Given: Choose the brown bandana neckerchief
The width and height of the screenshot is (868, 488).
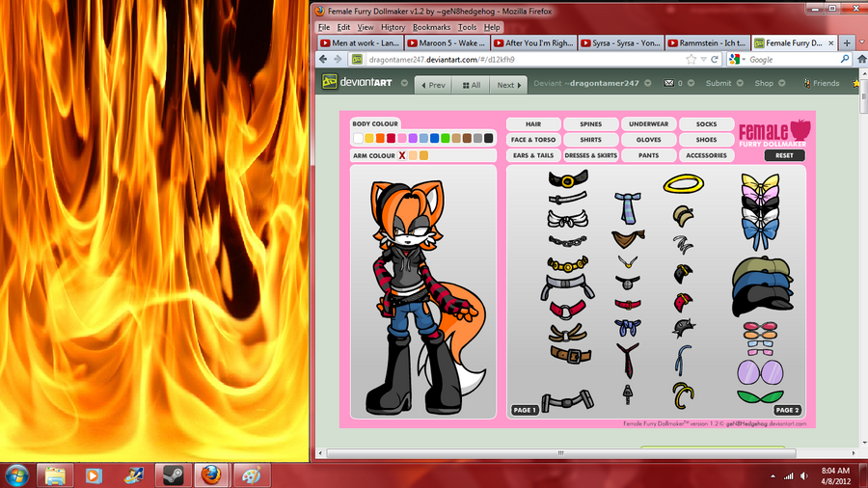Looking at the screenshot, I should (x=628, y=238).
